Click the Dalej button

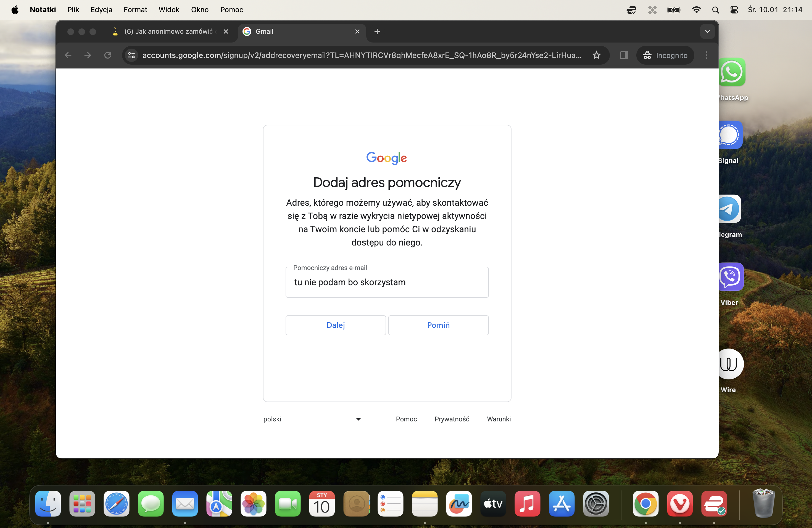(x=335, y=325)
